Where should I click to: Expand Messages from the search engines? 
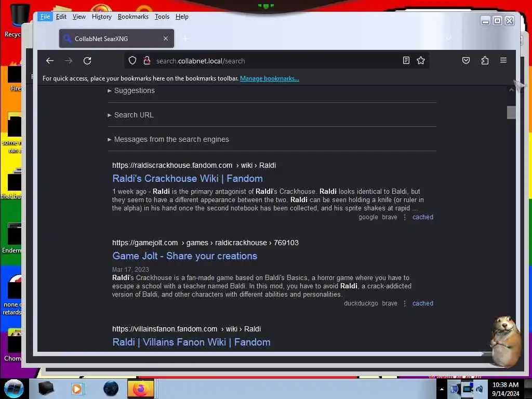(168, 139)
